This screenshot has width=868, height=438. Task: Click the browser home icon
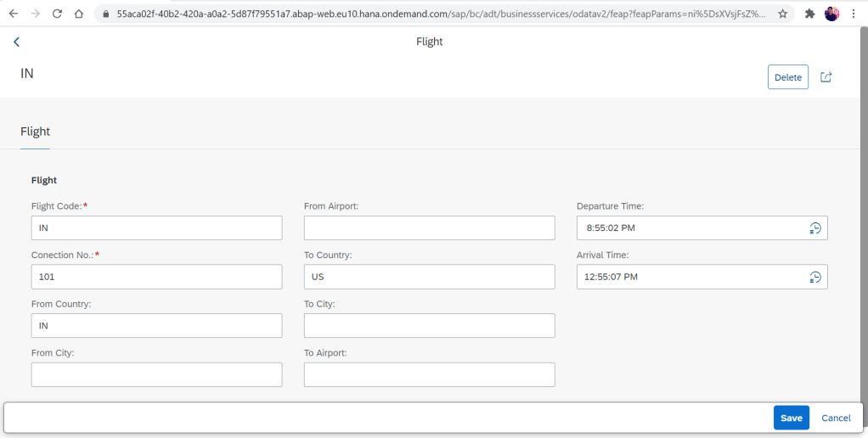pyautogui.click(x=78, y=14)
